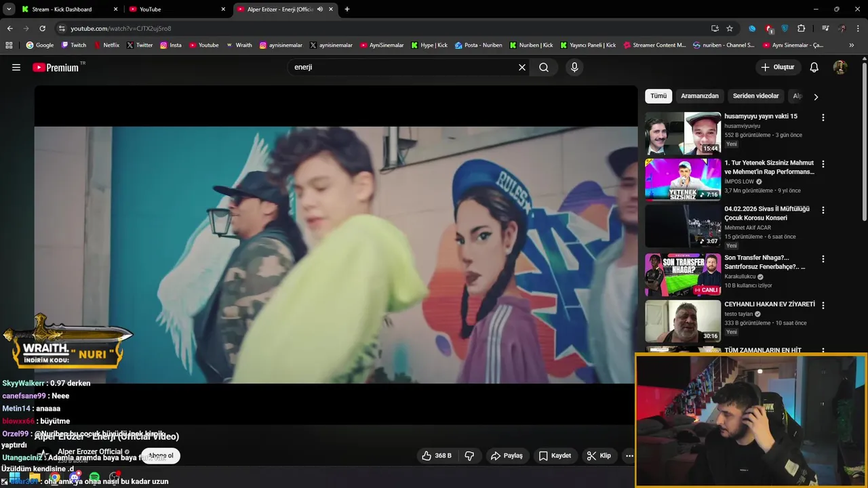Screen dimensions: 868x488
Task: Click the main video player
Action: pos(336,255)
